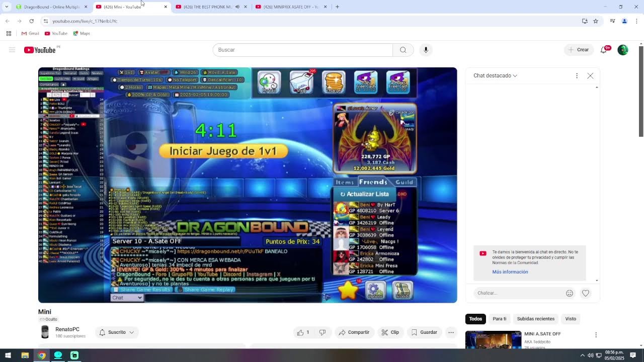Switch to the Guild tab in game
The width and height of the screenshot is (644, 362).
[x=404, y=182]
